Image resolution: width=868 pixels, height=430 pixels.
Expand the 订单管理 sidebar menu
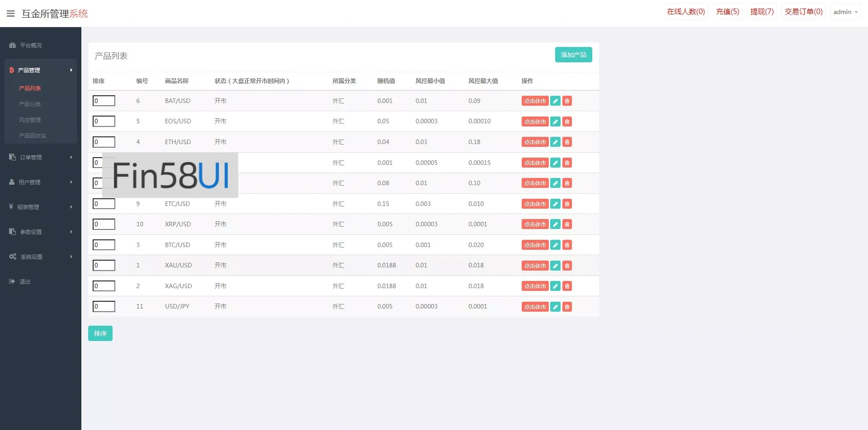tap(41, 157)
